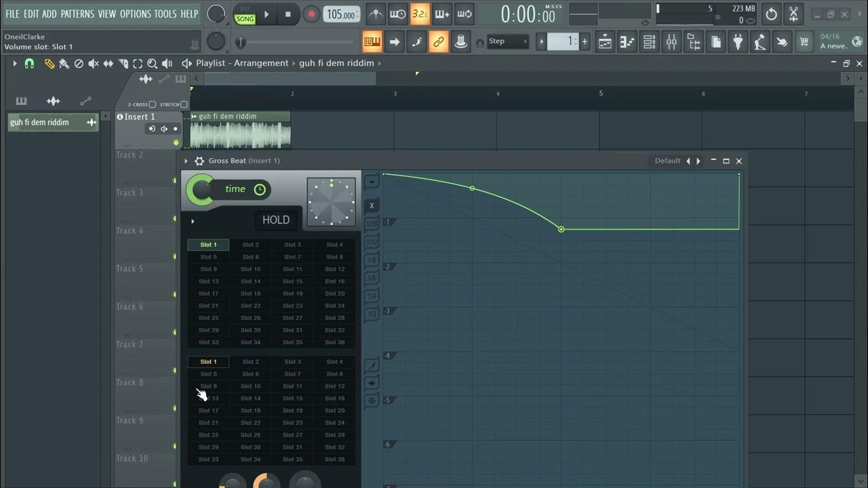868x488 pixels.
Task: Mute Insert 1 track green LED
Action: (176, 142)
